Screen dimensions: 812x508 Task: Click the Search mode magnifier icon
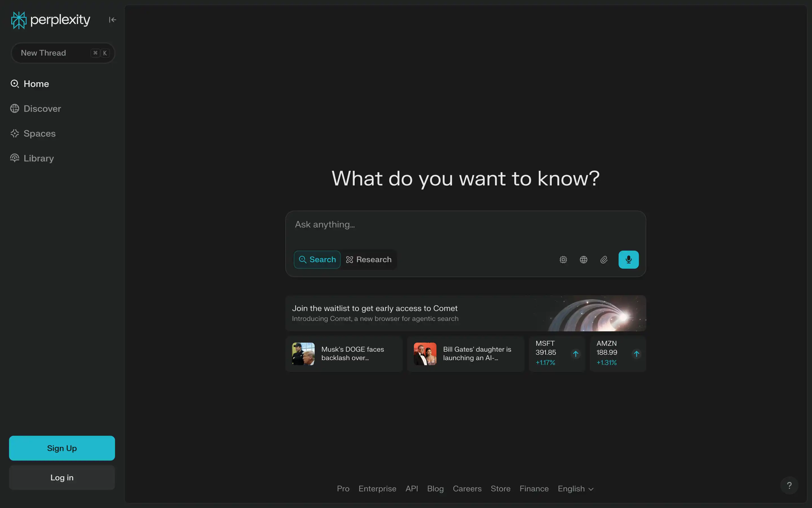(x=303, y=260)
